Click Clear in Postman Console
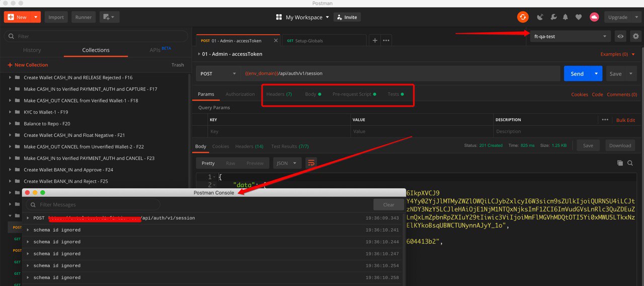This screenshot has width=644, height=286. (x=388, y=204)
